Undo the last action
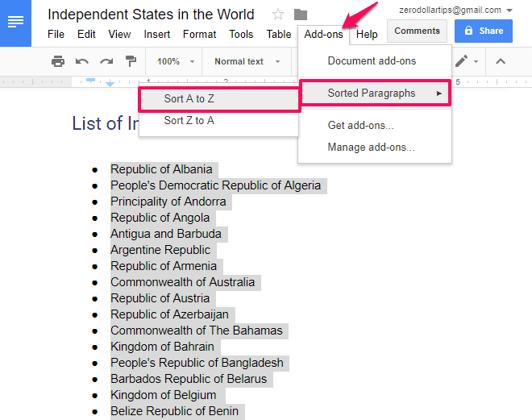 coord(82,61)
